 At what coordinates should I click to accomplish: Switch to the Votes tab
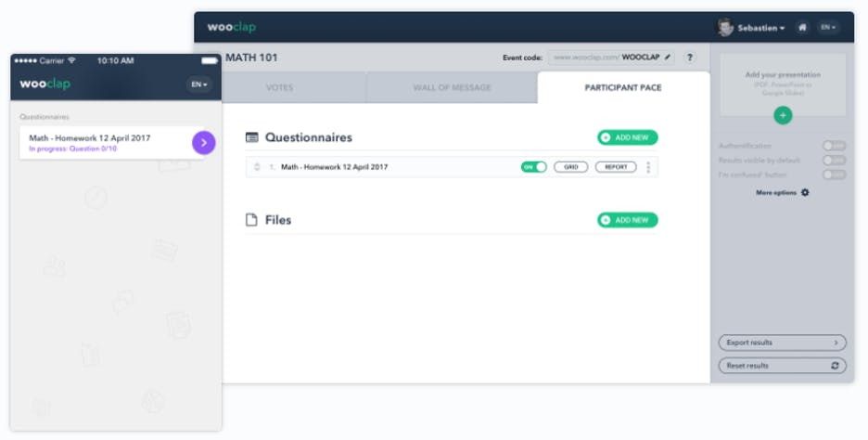tap(279, 87)
